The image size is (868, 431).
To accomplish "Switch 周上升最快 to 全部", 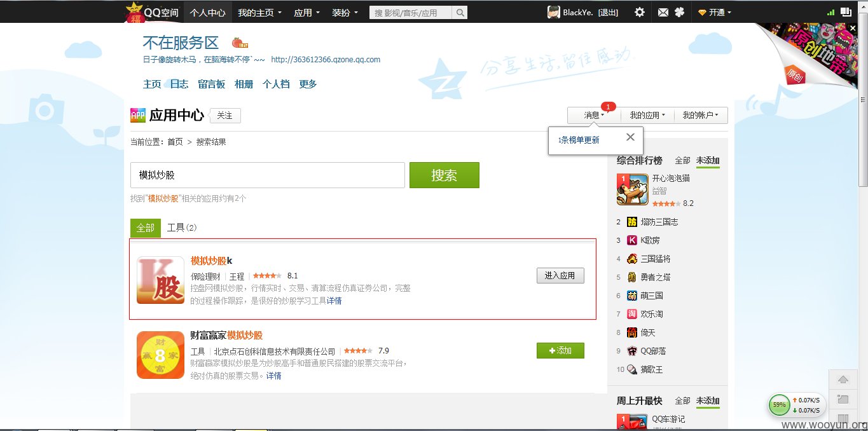I will tap(682, 400).
